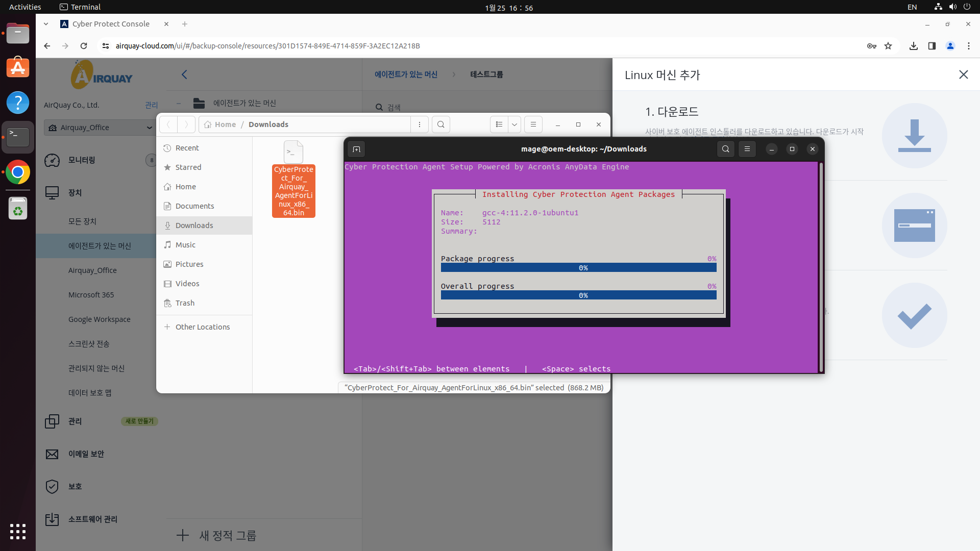Click the terminal search magnifier icon

pos(725,149)
